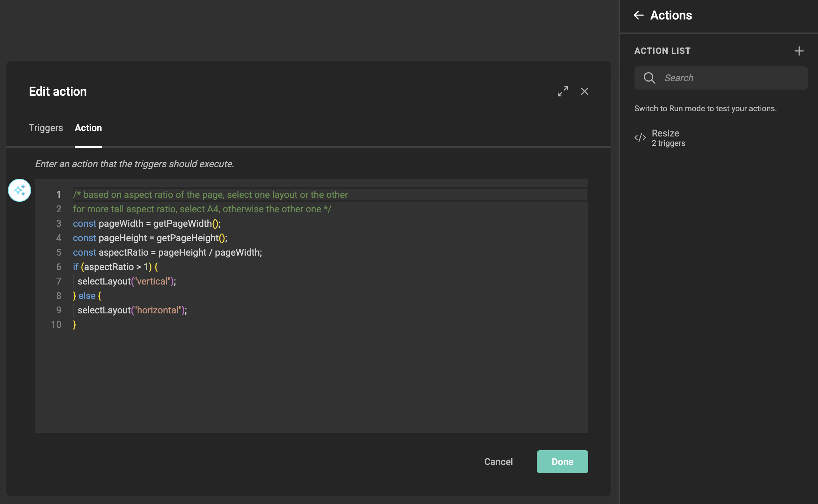The height and width of the screenshot is (504, 818).
Task: Click the search magnifier icon
Action: pyautogui.click(x=649, y=78)
